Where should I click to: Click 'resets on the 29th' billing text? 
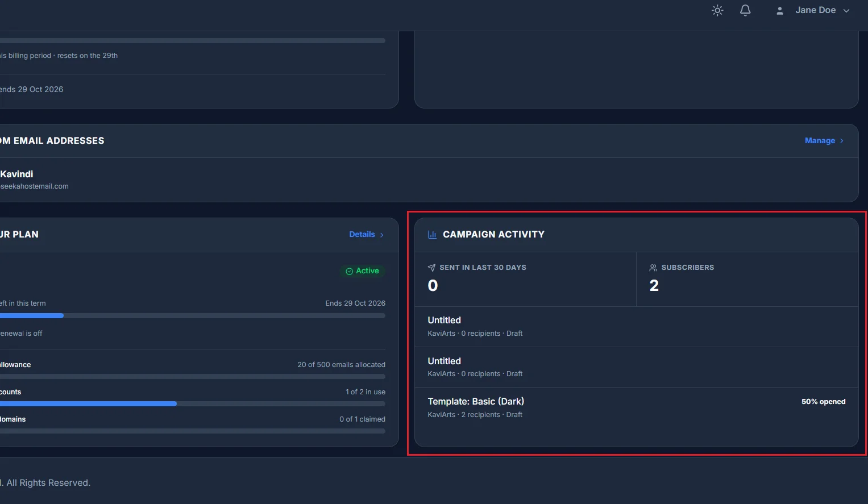pos(88,56)
